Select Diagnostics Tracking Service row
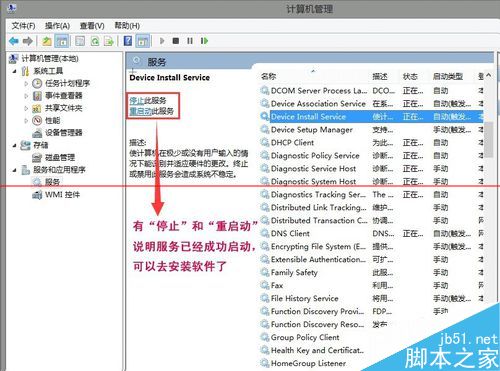The image size is (500, 371). [372, 194]
